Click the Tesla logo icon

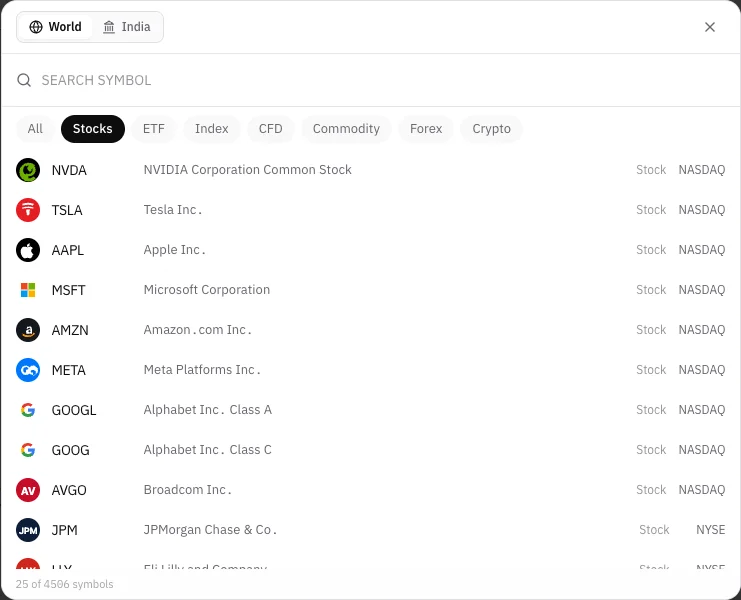coord(28,210)
